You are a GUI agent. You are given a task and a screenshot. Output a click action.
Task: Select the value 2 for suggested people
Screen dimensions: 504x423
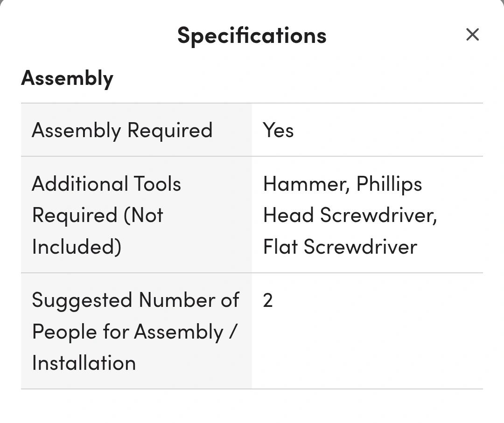tap(267, 300)
